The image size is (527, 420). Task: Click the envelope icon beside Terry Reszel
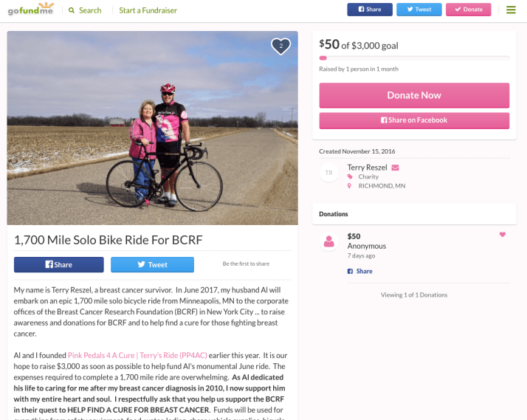[x=396, y=168]
